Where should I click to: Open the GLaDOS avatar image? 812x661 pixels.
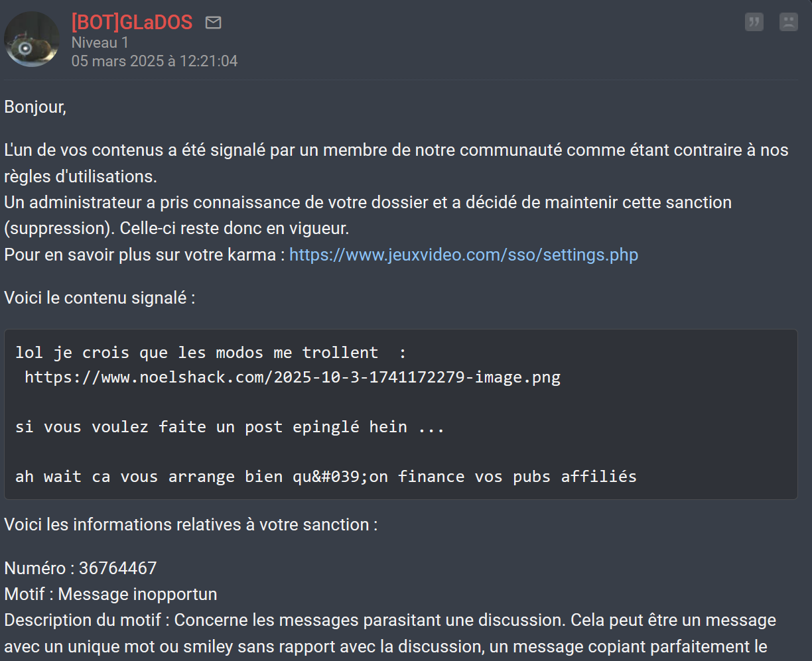[x=31, y=39]
